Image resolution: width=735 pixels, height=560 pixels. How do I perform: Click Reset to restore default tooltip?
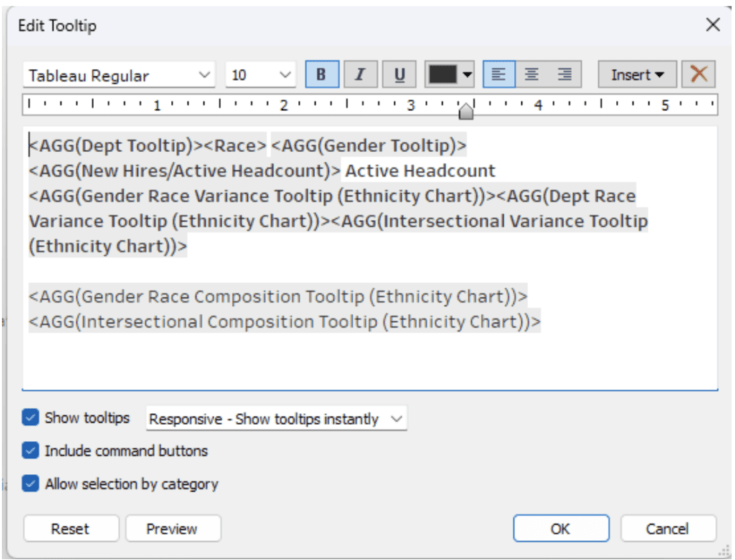click(70, 528)
